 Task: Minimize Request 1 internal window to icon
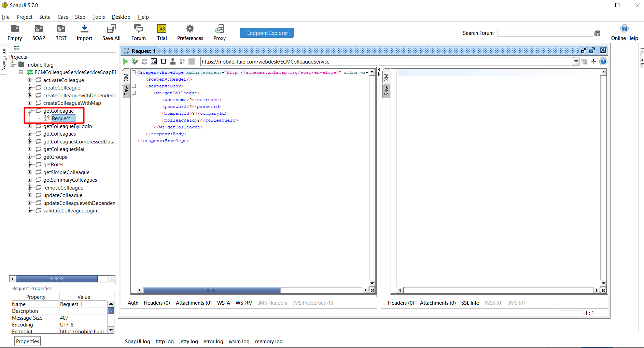tap(584, 51)
